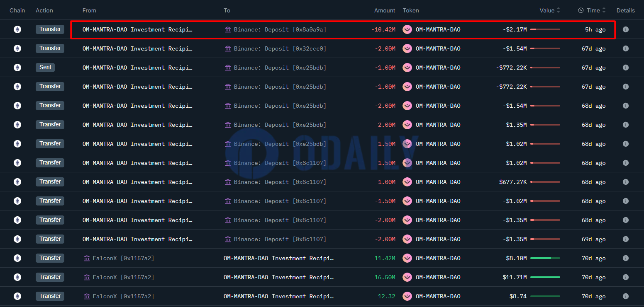Viewport: 644px width, 307px height.
Task: Open details info for the -$677.27K row
Action: coord(625,182)
